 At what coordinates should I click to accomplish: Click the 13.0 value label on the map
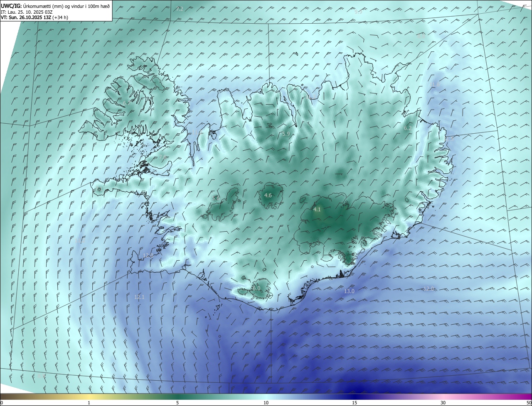(349, 291)
